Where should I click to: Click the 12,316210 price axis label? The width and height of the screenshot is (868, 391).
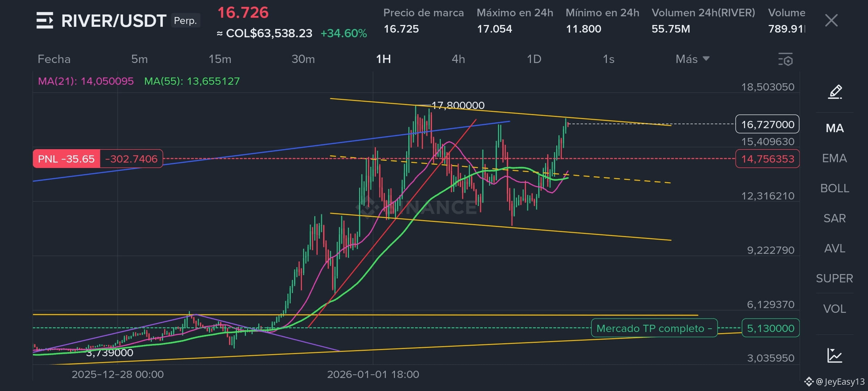coord(768,196)
